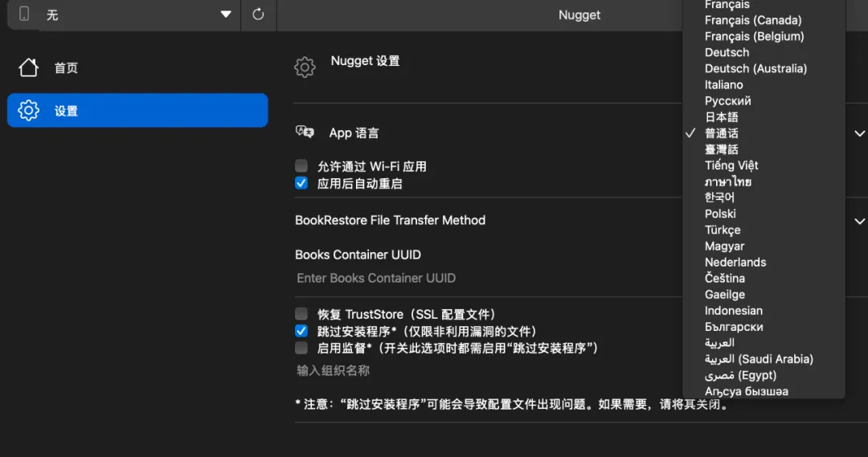
Task: Uncheck 应用后自动重启 checkbox
Action: tap(301, 182)
